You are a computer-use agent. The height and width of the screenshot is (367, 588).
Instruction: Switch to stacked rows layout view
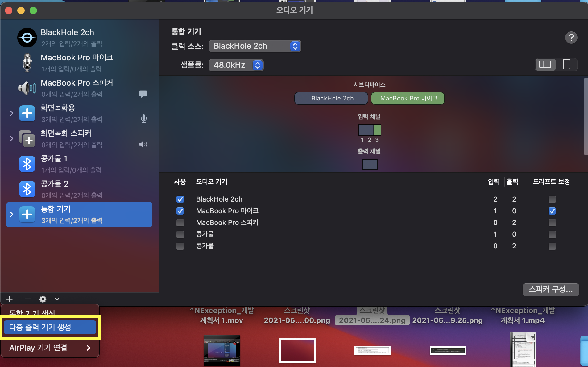(x=566, y=64)
